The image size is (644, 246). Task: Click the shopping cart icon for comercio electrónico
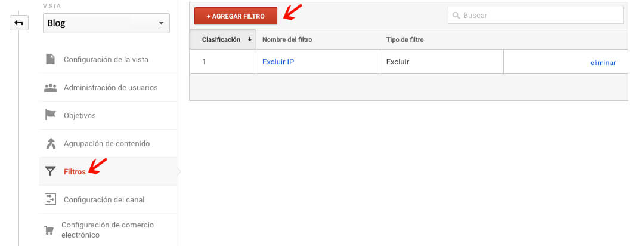[49, 230]
